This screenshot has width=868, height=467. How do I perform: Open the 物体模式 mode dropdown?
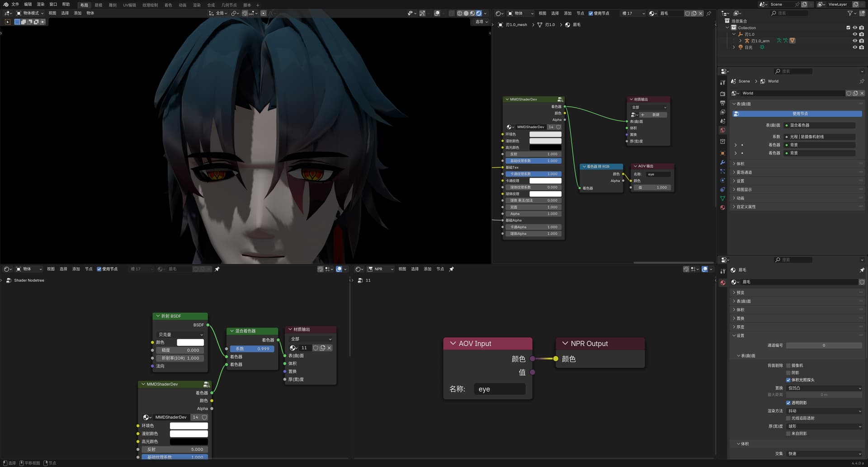[x=30, y=13]
